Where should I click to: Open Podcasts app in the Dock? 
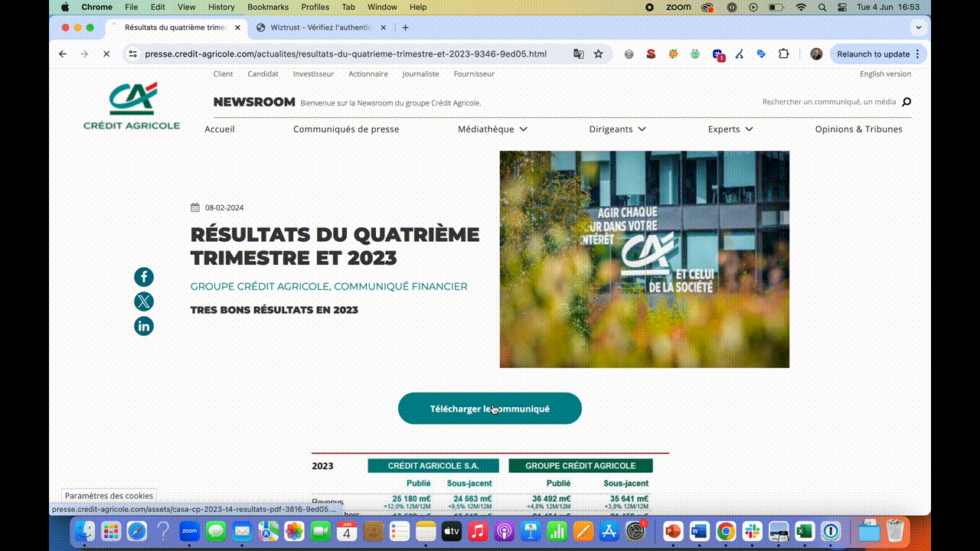click(x=504, y=530)
